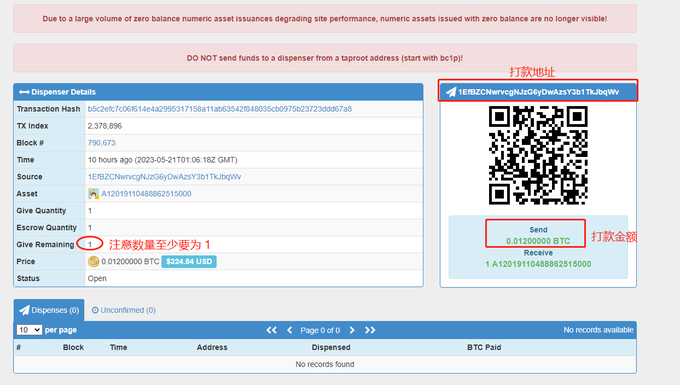Open asset A12019110488862515000 link in table
The image size is (680, 385).
(146, 194)
